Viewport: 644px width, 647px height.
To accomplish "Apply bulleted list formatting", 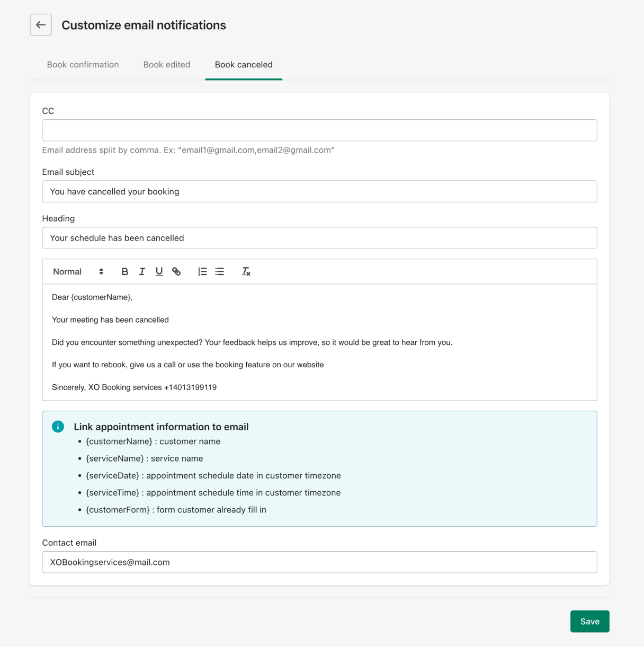I will coord(220,272).
